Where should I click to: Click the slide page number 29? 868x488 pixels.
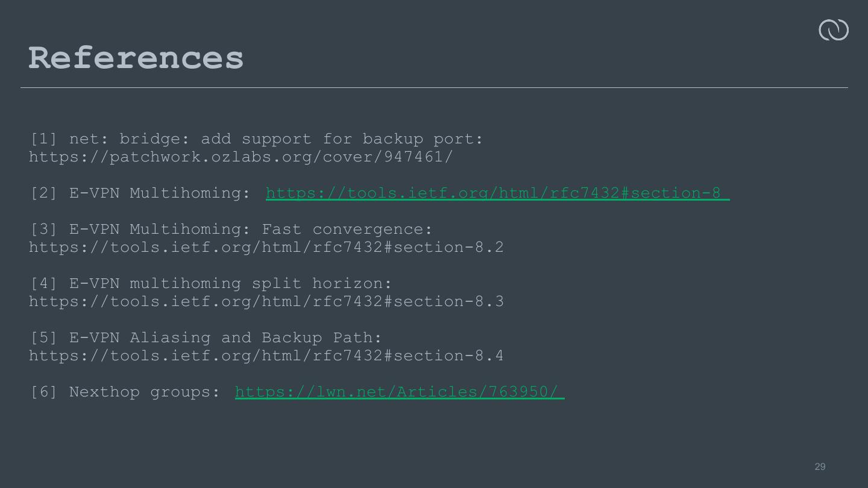pos(820,467)
